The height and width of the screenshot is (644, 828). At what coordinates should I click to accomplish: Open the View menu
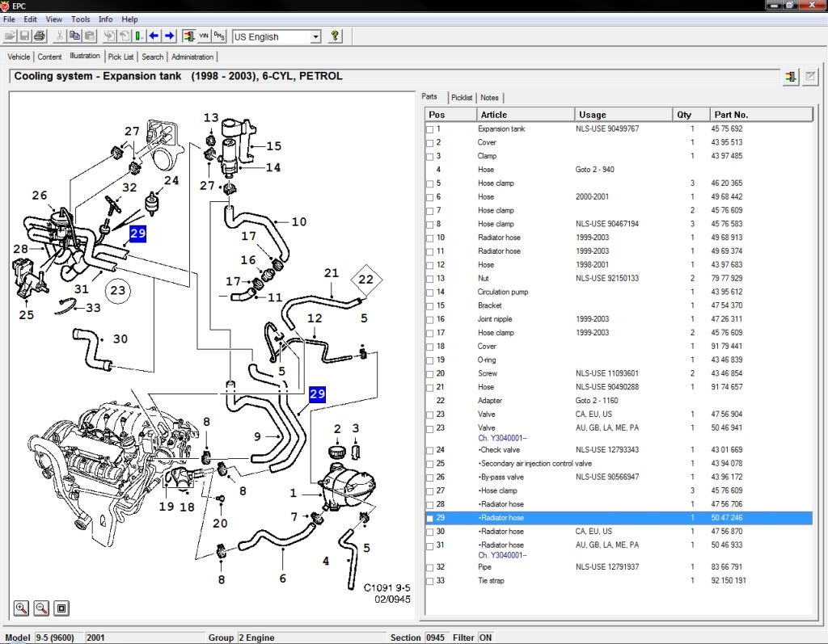click(x=54, y=19)
